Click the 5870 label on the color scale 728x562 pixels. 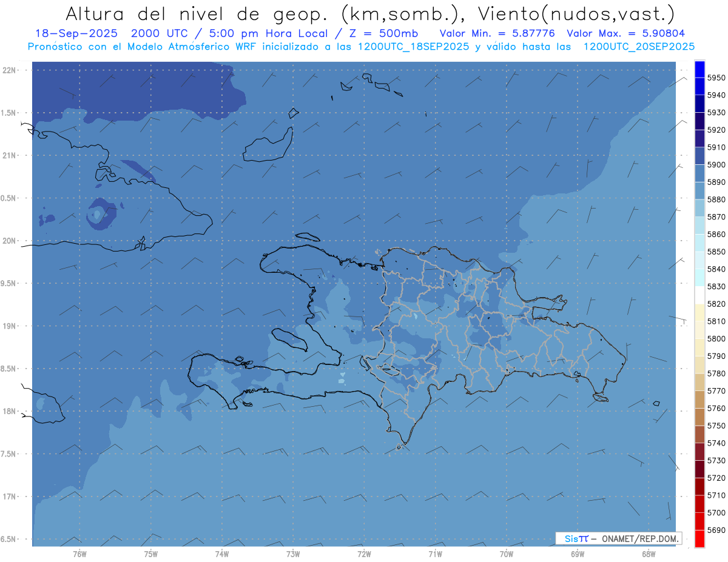716,216
